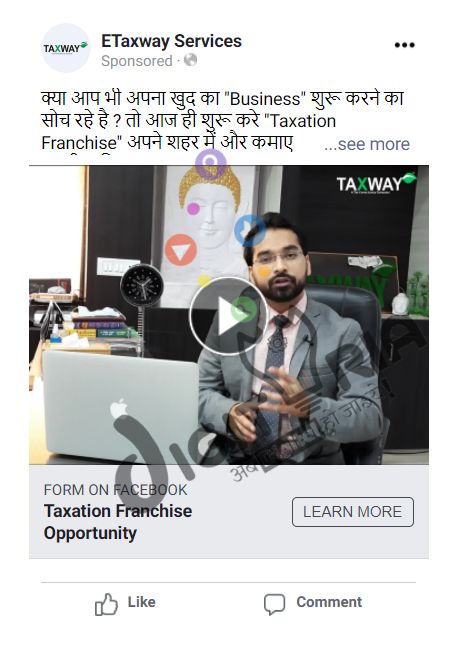The width and height of the screenshot is (452, 652).
Task: Click the LEARN MORE button
Action: (353, 511)
